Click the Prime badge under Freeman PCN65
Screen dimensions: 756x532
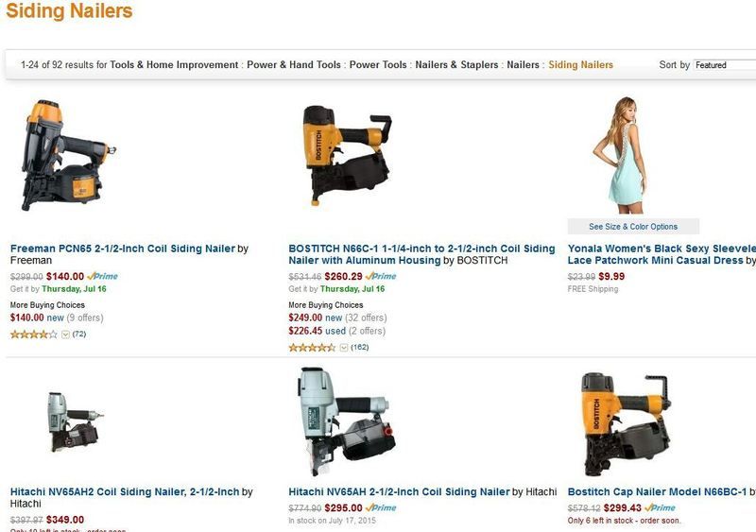[x=103, y=276]
